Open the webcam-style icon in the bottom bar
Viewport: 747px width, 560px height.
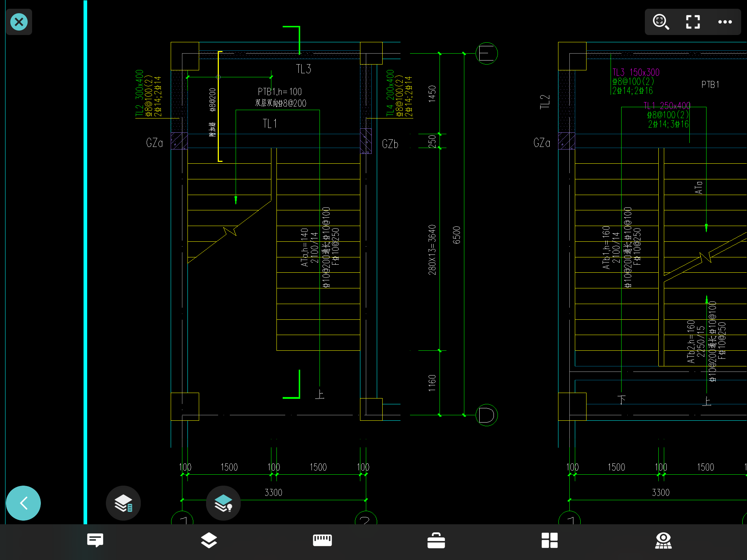pyautogui.click(x=663, y=540)
